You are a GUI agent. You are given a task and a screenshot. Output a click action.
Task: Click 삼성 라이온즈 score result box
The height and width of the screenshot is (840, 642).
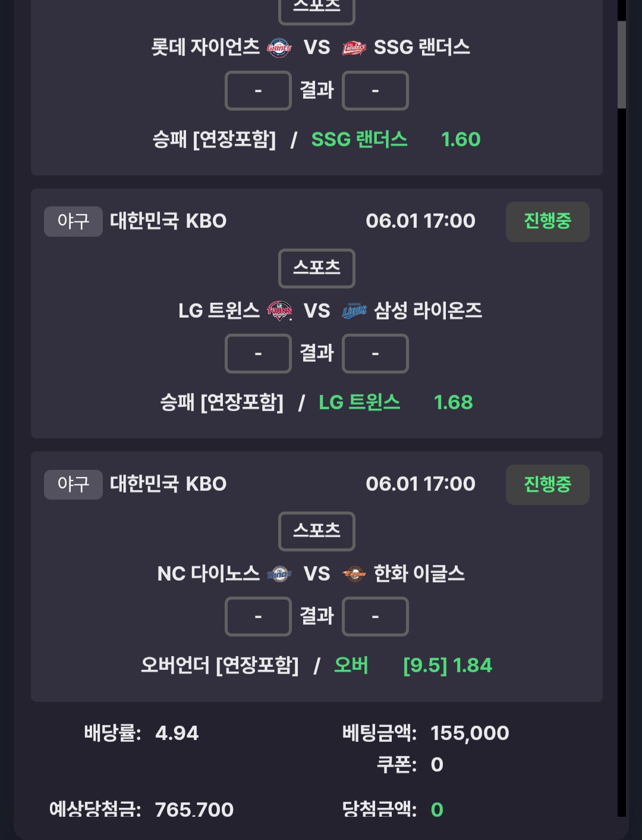click(375, 353)
